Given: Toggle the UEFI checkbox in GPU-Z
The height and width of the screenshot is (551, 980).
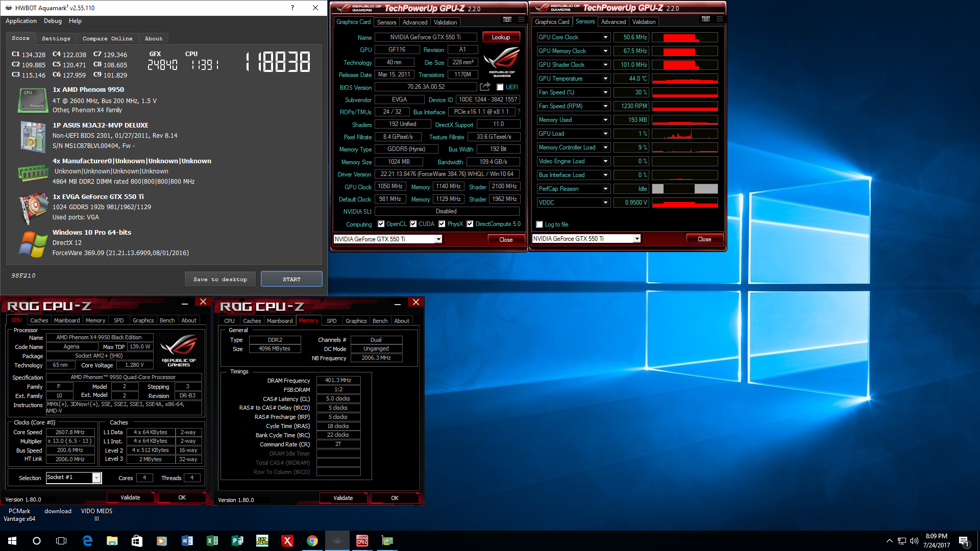Looking at the screenshot, I should (500, 87).
